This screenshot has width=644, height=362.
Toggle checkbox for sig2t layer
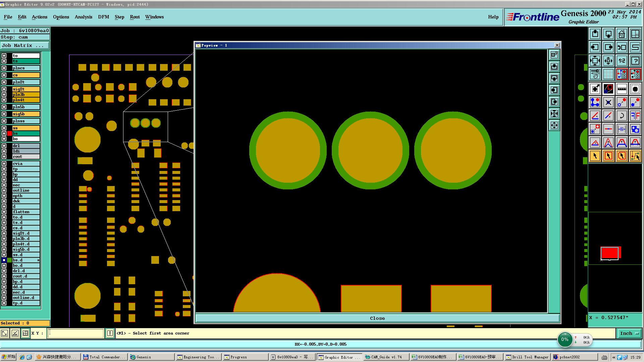pyautogui.click(x=4, y=89)
